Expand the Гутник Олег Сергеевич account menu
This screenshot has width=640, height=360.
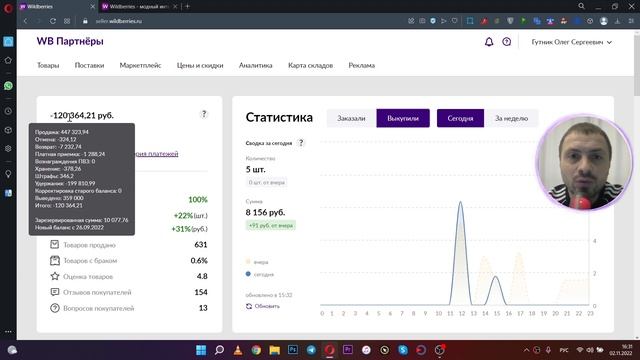[571, 42]
